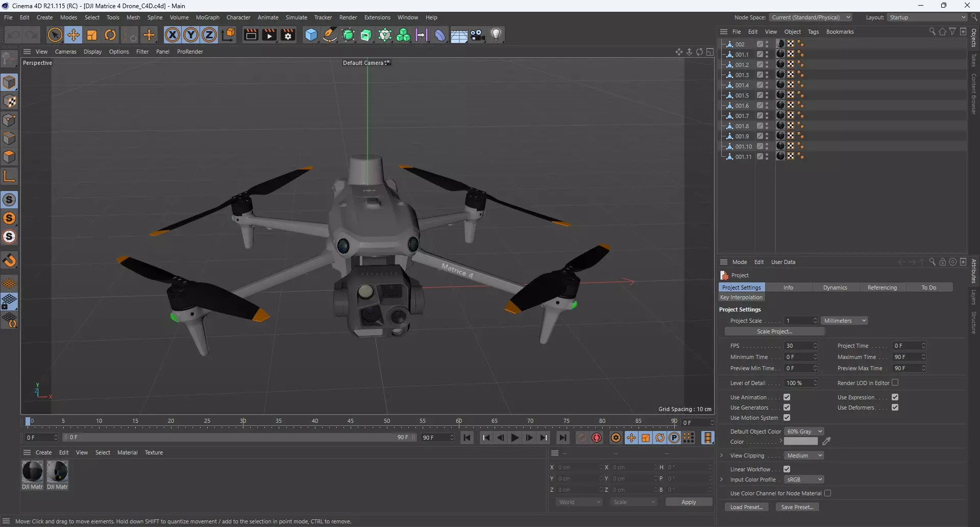This screenshot has width=980, height=527.
Task: Switch to the Referencing tab
Action: (x=881, y=288)
